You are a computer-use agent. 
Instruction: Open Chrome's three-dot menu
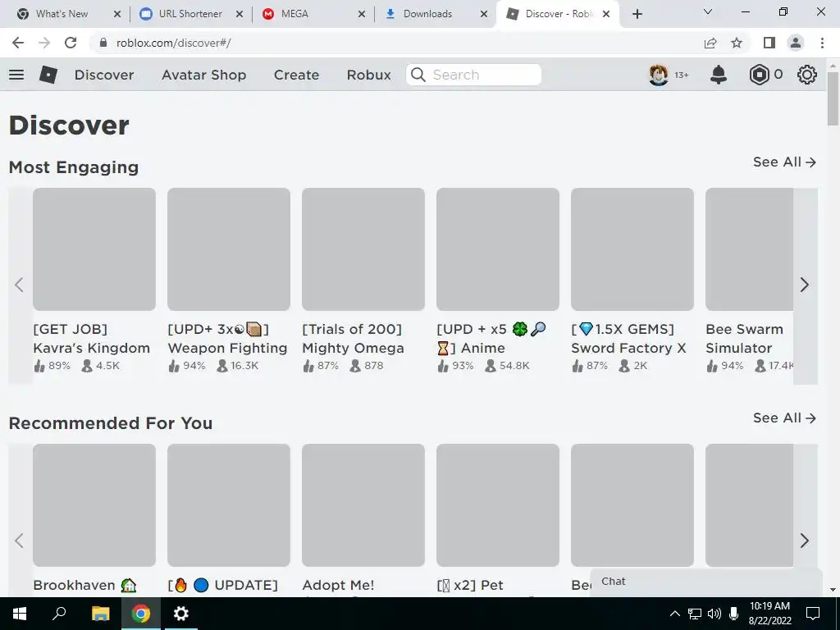(822, 43)
